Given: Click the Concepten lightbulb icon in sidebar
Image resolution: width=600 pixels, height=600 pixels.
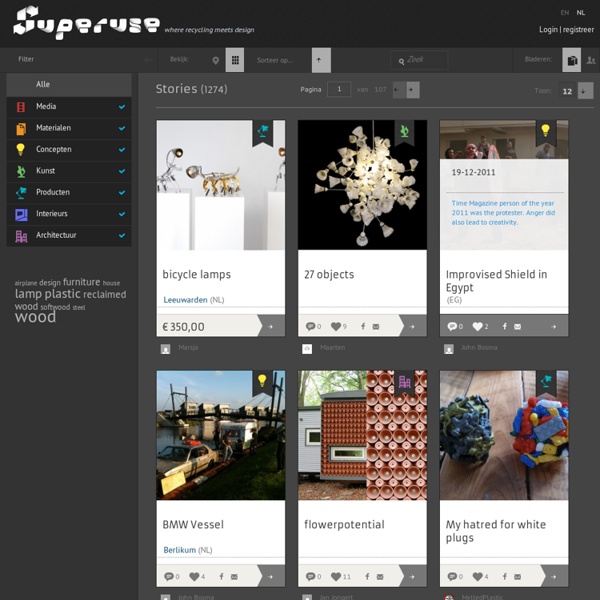Looking at the screenshot, I should tap(21, 150).
